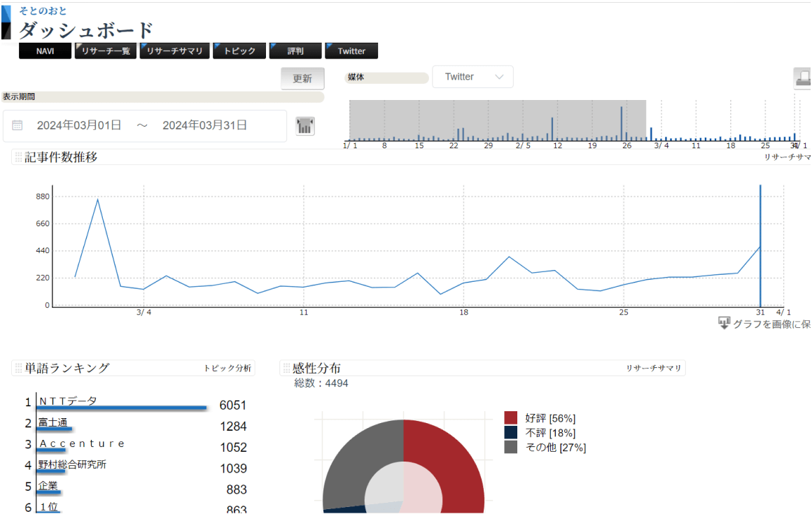Open リサーチサマリ link in 感性分布 panel
Viewport: 812px width, 514px height.
click(653, 368)
